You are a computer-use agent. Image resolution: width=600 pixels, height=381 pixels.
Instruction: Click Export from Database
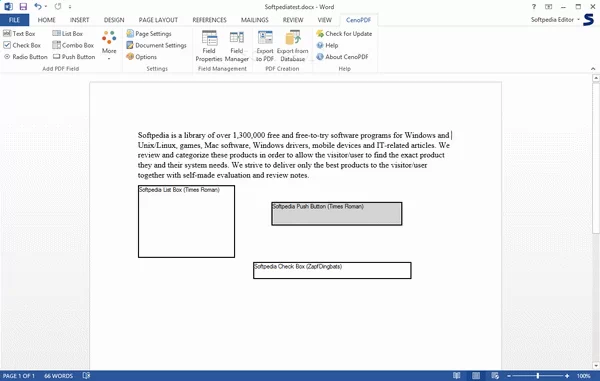292,46
